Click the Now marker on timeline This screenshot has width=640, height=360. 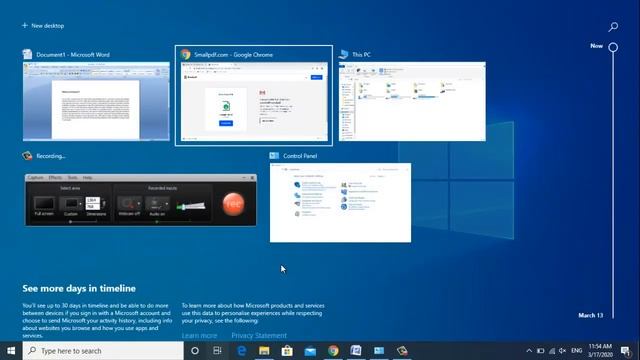[613, 47]
